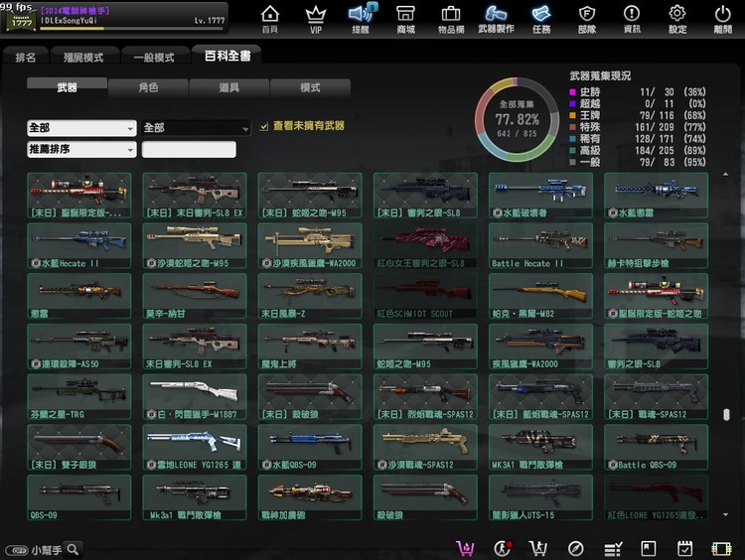Click the weapon name search field
Viewport: 745px width, 560px height.
[189, 149]
